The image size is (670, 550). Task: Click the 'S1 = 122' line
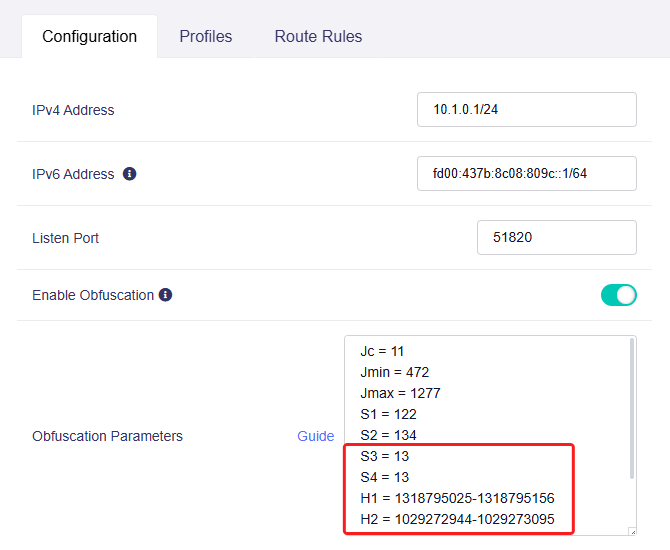[388, 414]
